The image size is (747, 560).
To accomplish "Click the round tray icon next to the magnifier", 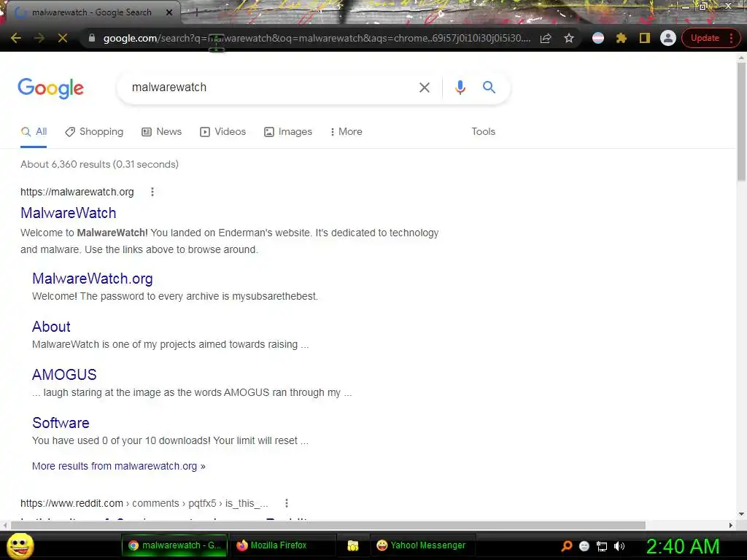I will [584, 546].
